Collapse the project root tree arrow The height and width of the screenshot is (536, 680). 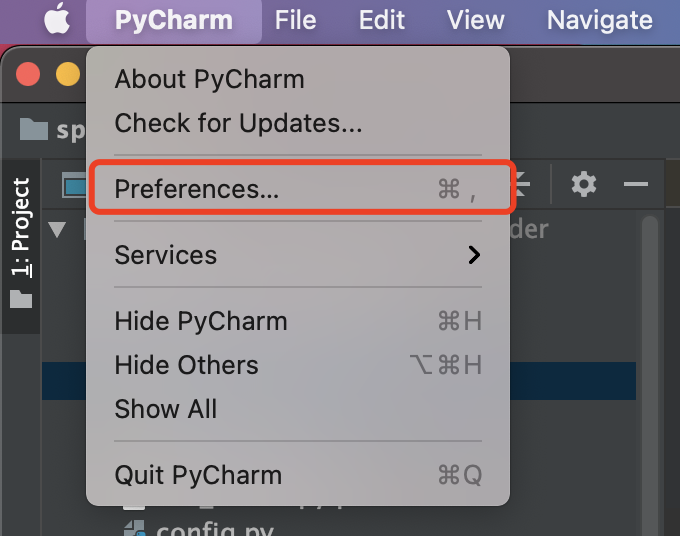57,229
